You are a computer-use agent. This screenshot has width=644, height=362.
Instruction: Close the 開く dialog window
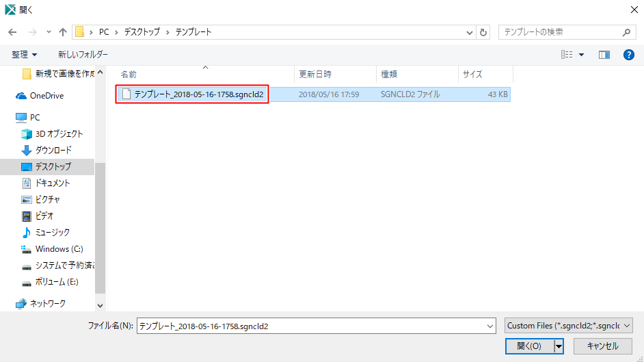[x=634, y=10]
